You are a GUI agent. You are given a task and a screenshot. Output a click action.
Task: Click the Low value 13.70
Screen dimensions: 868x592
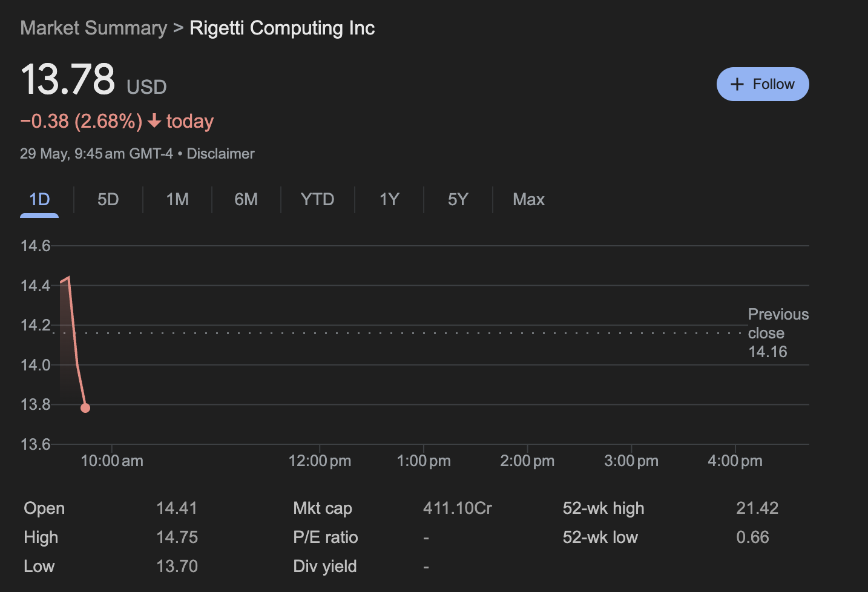[x=177, y=566]
